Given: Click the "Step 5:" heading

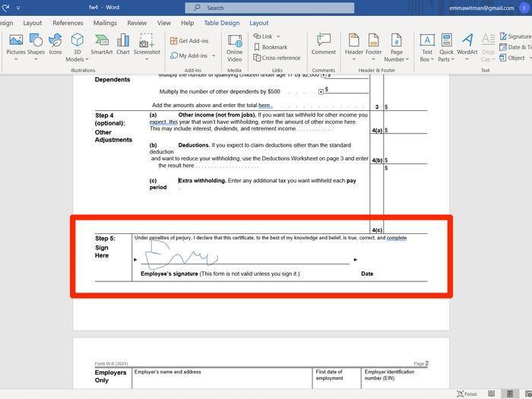Looking at the screenshot, I should (105, 239).
